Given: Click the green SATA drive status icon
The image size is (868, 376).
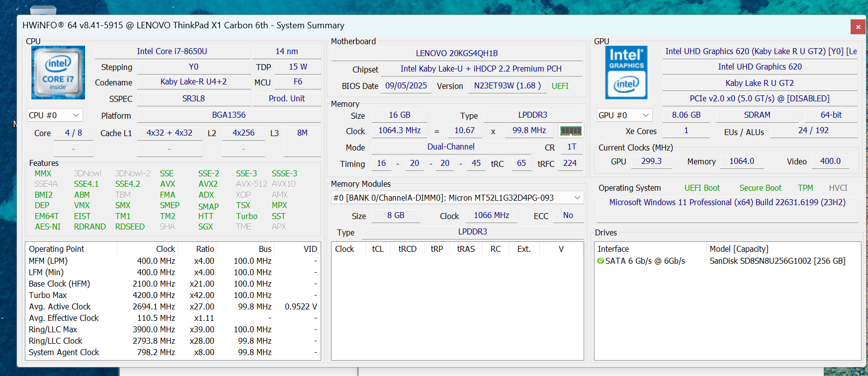Looking at the screenshot, I should (x=601, y=261).
